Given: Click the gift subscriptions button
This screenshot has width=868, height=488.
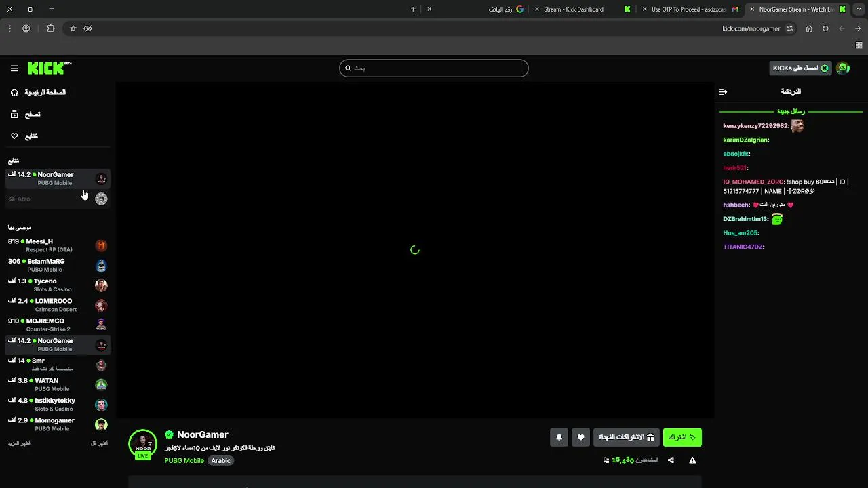Looking at the screenshot, I should click(626, 438).
